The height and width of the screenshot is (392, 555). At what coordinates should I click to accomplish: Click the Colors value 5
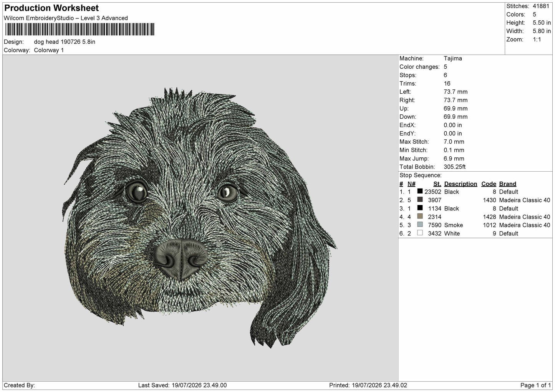[x=534, y=15]
